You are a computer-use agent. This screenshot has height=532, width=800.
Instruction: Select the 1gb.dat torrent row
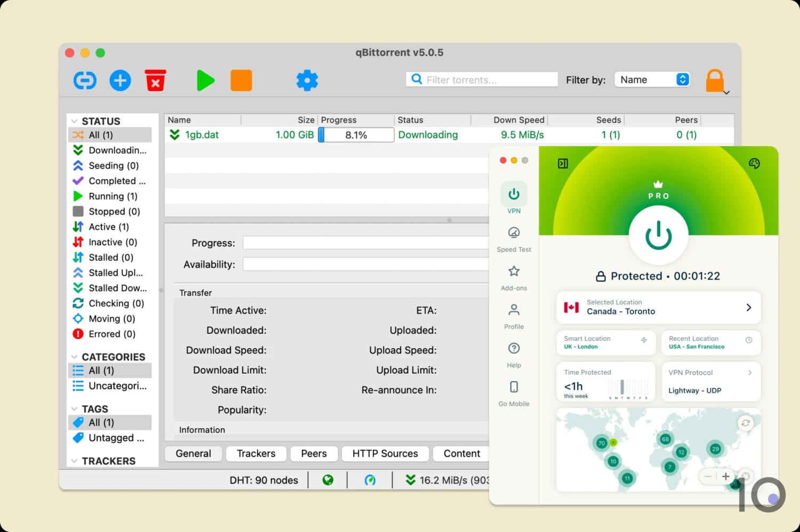tap(449, 135)
